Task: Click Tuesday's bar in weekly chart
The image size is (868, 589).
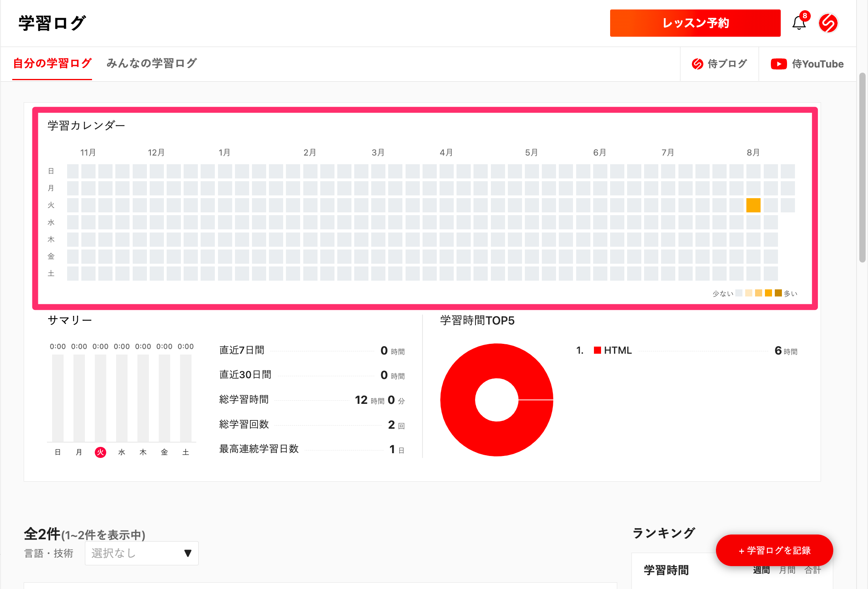Action: [x=100, y=398]
